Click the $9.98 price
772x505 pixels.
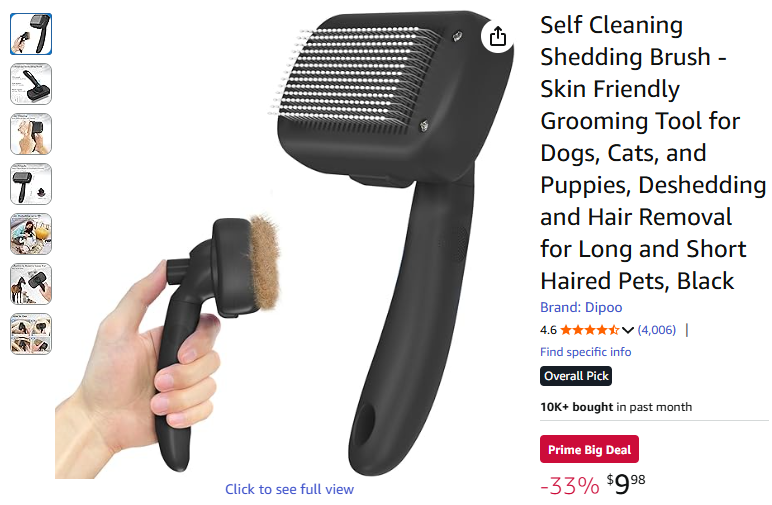[x=626, y=484]
